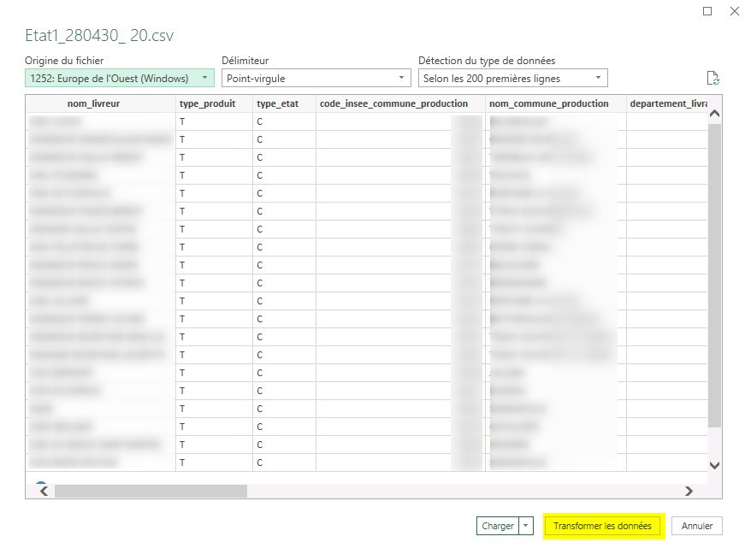Viewport: 745px width, 560px height.
Task: Expand the arrow next to Charger
Action: [x=527, y=527]
